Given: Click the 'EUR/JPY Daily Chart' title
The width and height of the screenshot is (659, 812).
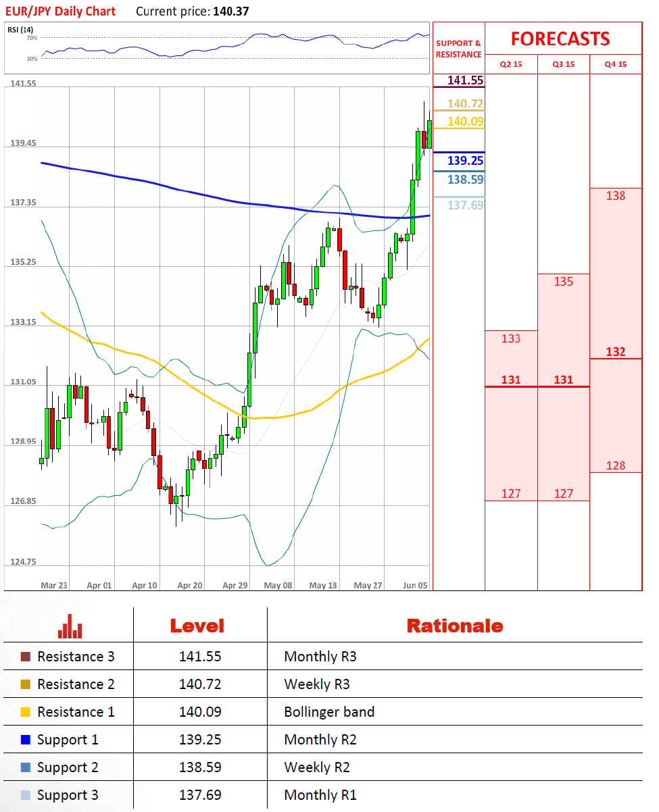Looking at the screenshot, I should (x=61, y=11).
